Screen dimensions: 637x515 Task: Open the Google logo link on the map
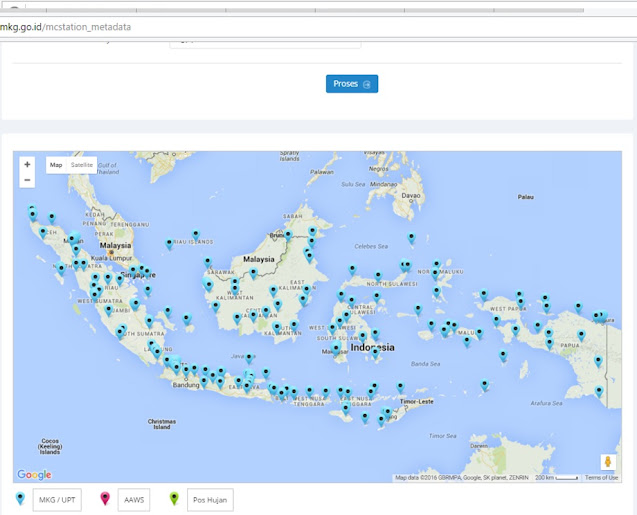(x=34, y=474)
